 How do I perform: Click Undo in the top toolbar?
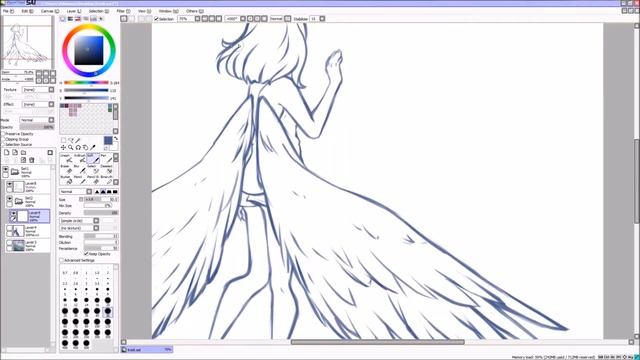(124, 19)
